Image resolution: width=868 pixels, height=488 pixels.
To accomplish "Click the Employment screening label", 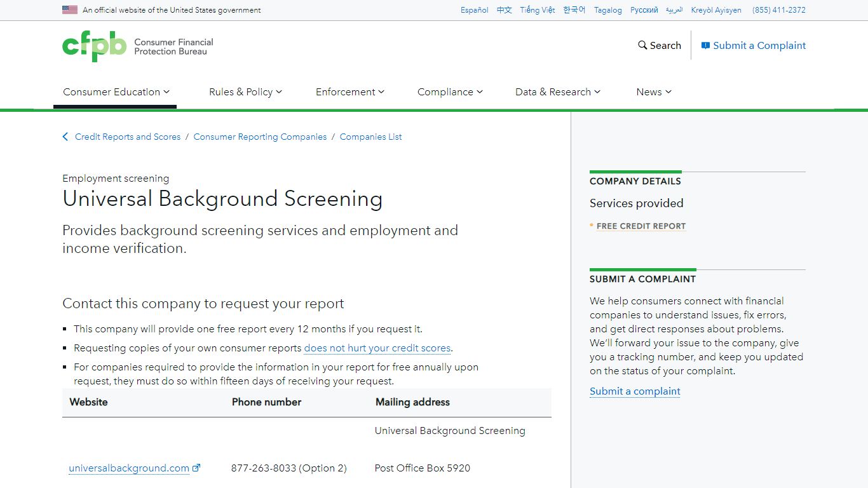I will click(x=116, y=179).
